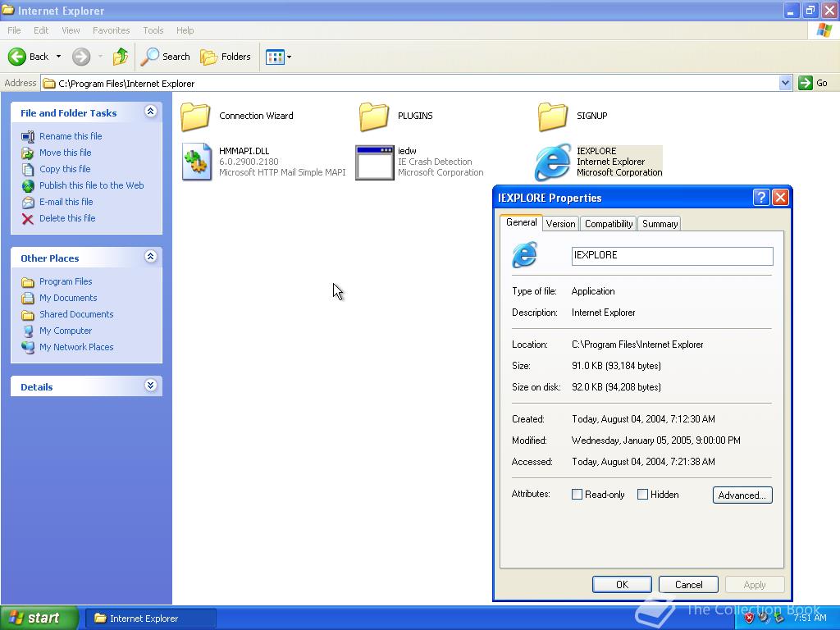The image size is (840, 630).
Task: Click Delete this file
Action: tap(67, 218)
